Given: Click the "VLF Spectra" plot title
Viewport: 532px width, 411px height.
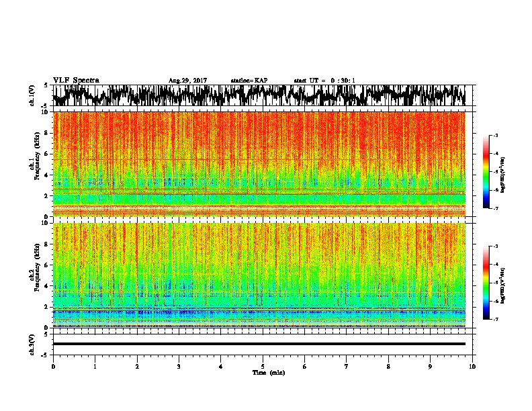Looking at the screenshot, I should point(76,81).
